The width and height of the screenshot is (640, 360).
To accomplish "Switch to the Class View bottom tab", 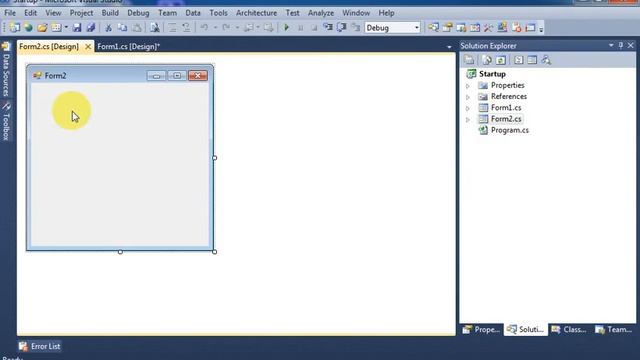I will (x=569, y=329).
